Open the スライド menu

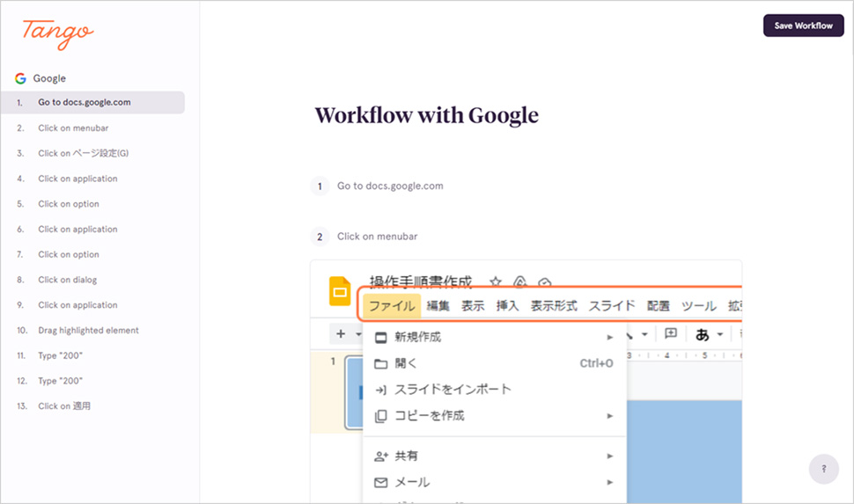[x=612, y=306]
